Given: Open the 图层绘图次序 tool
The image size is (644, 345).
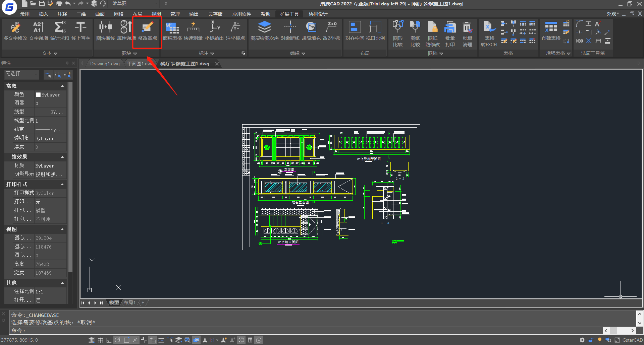Looking at the screenshot, I should (265, 31).
